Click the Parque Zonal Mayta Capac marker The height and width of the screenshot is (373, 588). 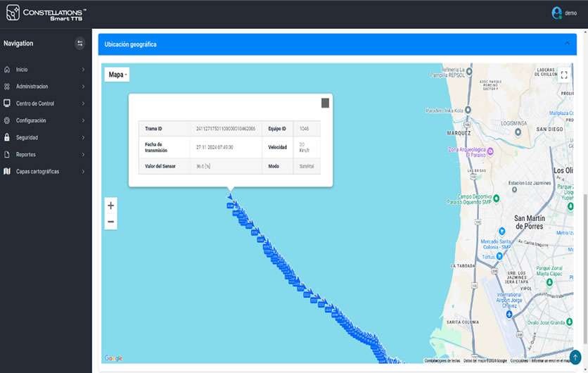click(549, 282)
